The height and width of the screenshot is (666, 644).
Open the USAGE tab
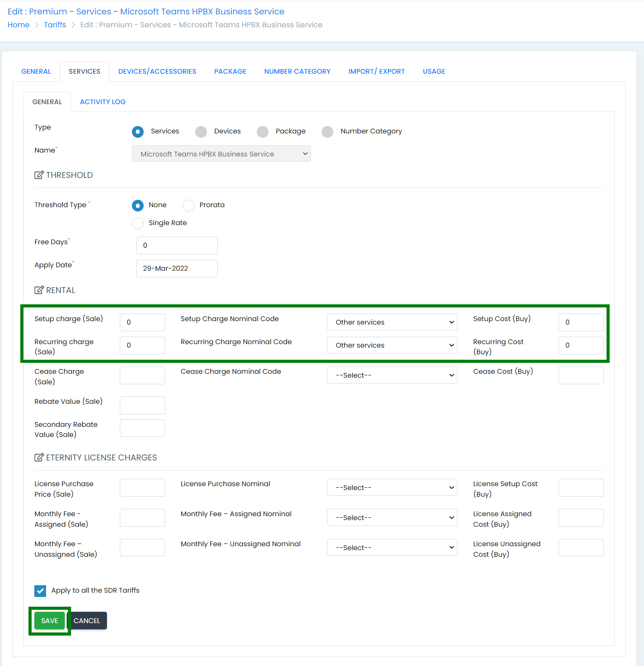(434, 71)
